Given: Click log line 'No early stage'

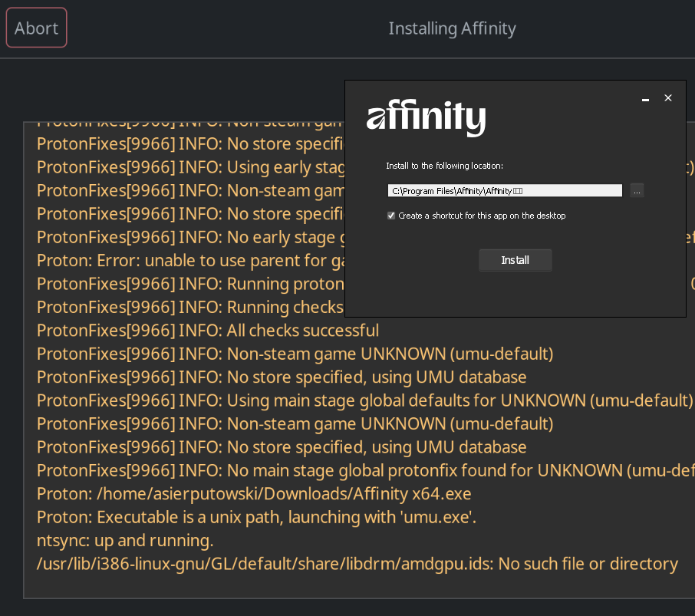Looking at the screenshot, I should (191, 238).
